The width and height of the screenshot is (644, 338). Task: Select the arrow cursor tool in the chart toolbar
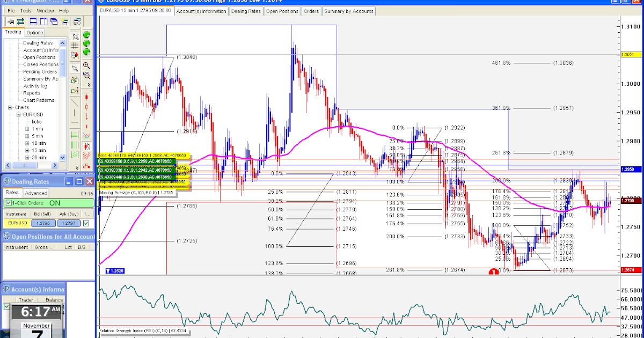[75, 69]
